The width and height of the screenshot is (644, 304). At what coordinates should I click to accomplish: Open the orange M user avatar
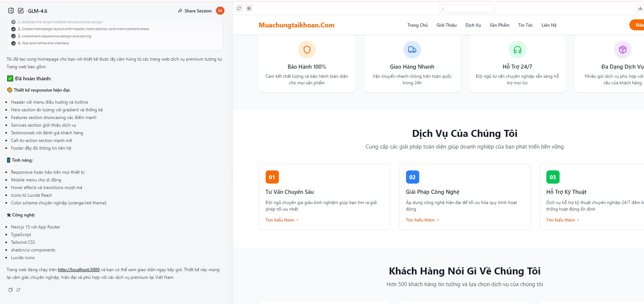220,11
